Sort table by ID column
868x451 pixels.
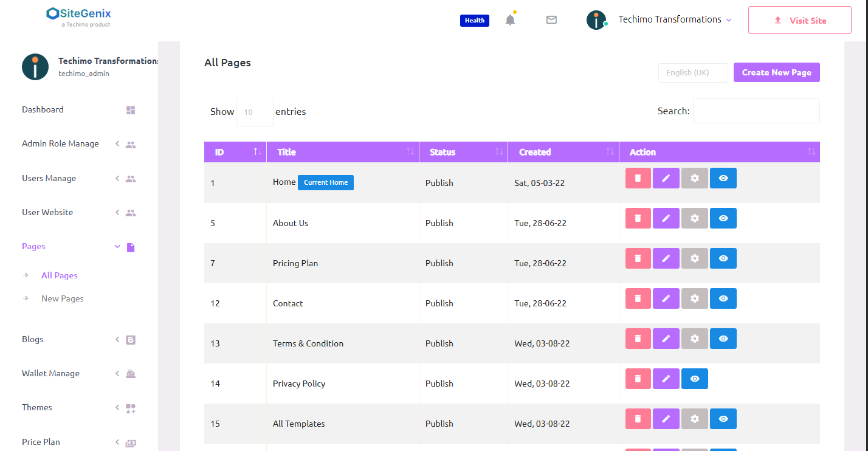[235, 152]
